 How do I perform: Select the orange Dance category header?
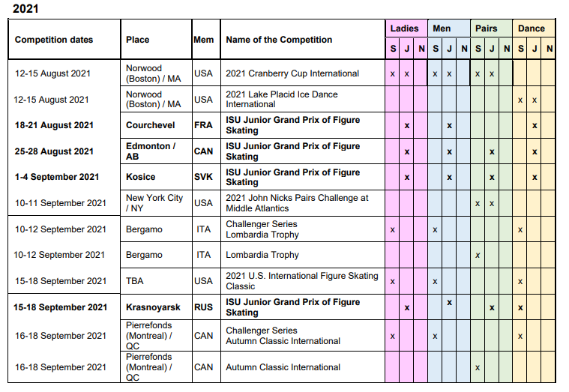(x=532, y=28)
